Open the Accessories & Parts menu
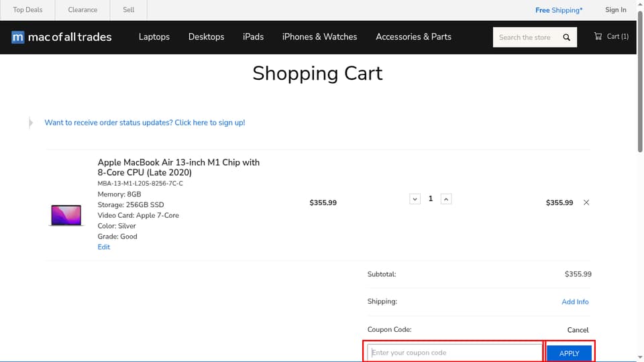Viewport: 644px width, 362px height. click(x=413, y=37)
